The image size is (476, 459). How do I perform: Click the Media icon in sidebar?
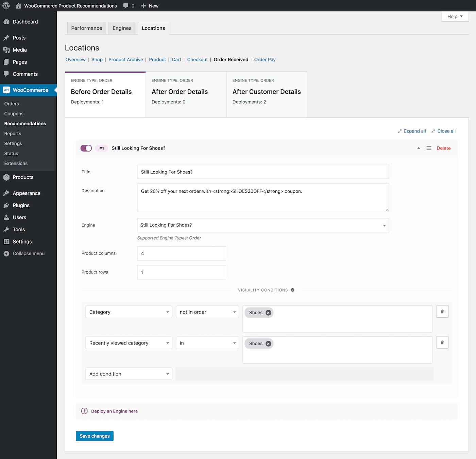pos(6,50)
